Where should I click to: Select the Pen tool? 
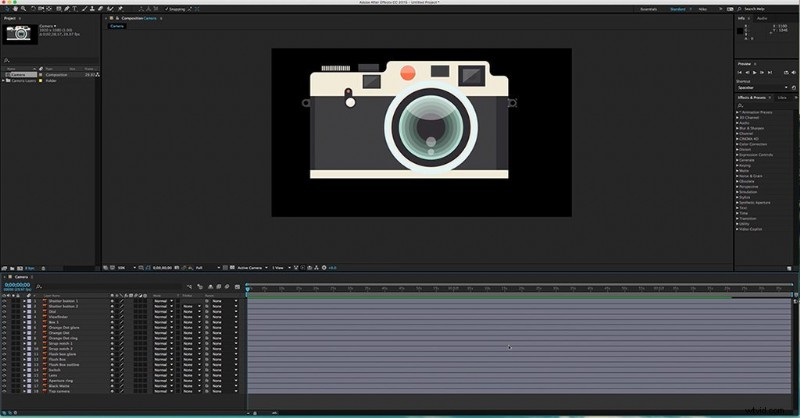coord(67,9)
